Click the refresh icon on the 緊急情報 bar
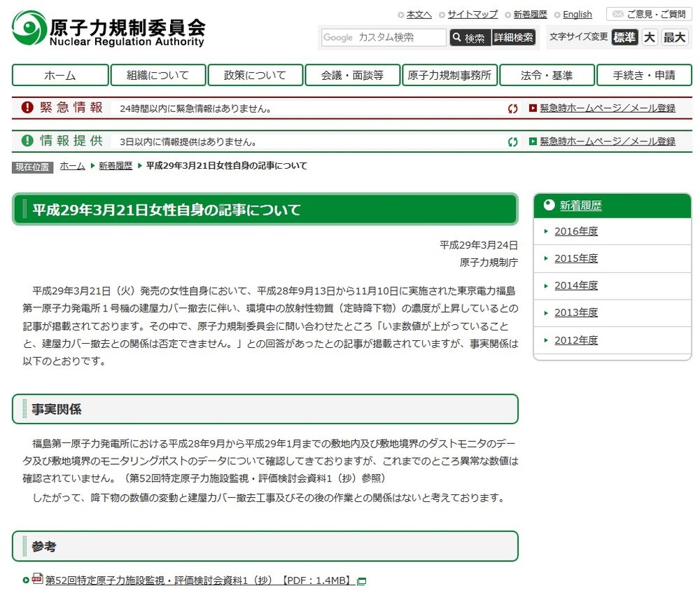 click(513, 109)
